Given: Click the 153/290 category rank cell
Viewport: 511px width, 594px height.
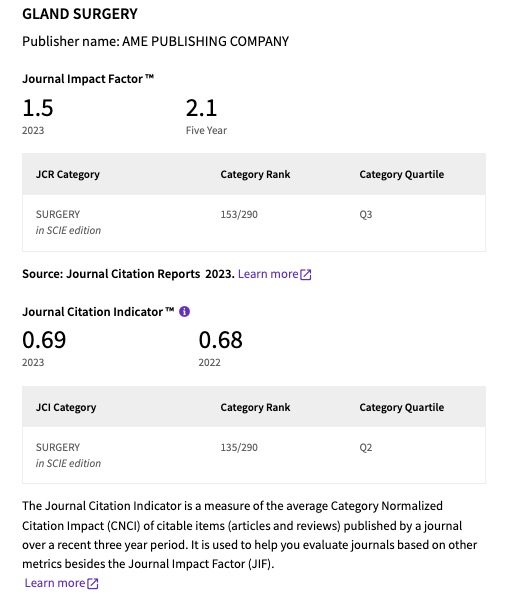Looking at the screenshot, I should (x=239, y=214).
